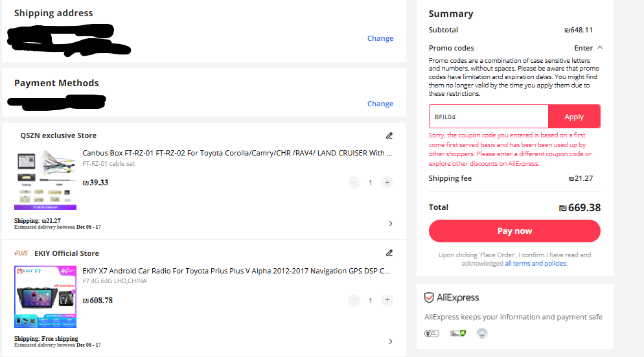The height and width of the screenshot is (357, 644).
Task: Open EKIY X7 Android radio thumbnail
Action: (45, 296)
